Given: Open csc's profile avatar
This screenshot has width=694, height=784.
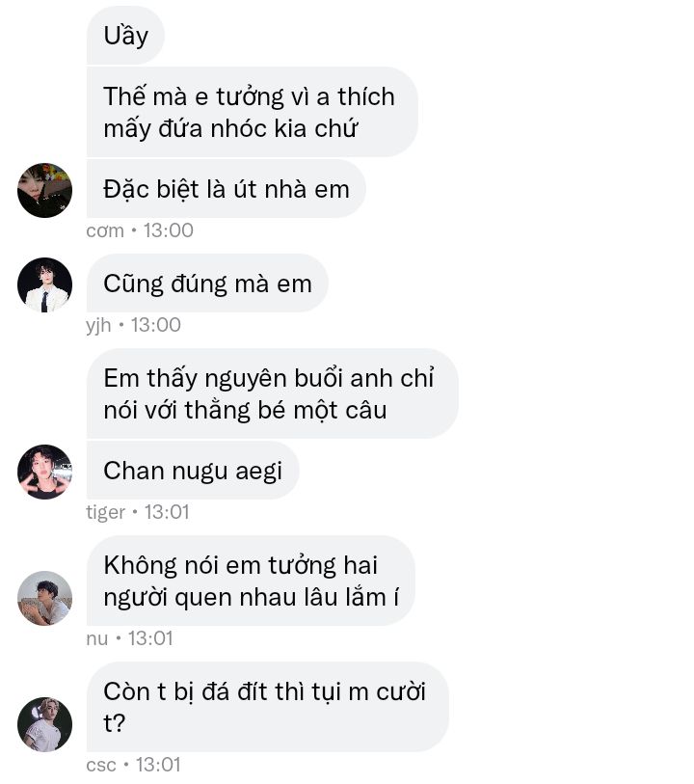Looking at the screenshot, I should (x=45, y=724).
